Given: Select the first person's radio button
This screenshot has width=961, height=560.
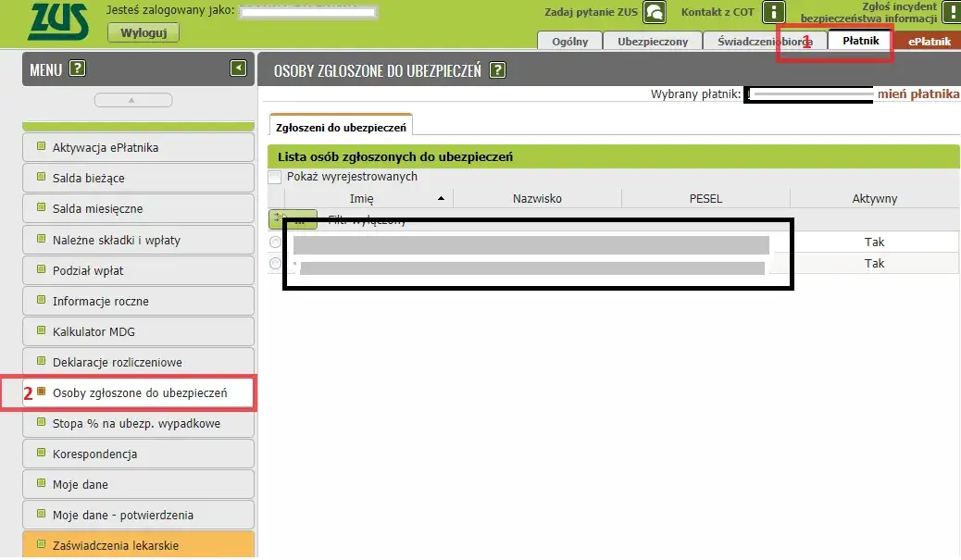Looking at the screenshot, I should tap(275, 242).
